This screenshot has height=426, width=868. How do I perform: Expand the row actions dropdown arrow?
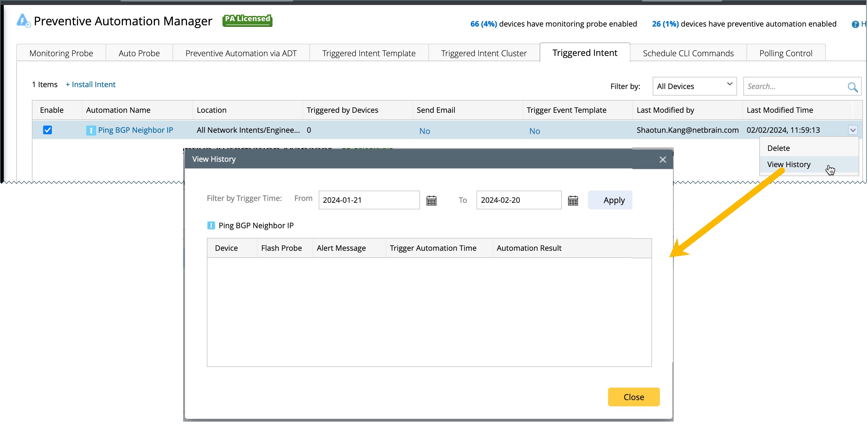tap(852, 130)
